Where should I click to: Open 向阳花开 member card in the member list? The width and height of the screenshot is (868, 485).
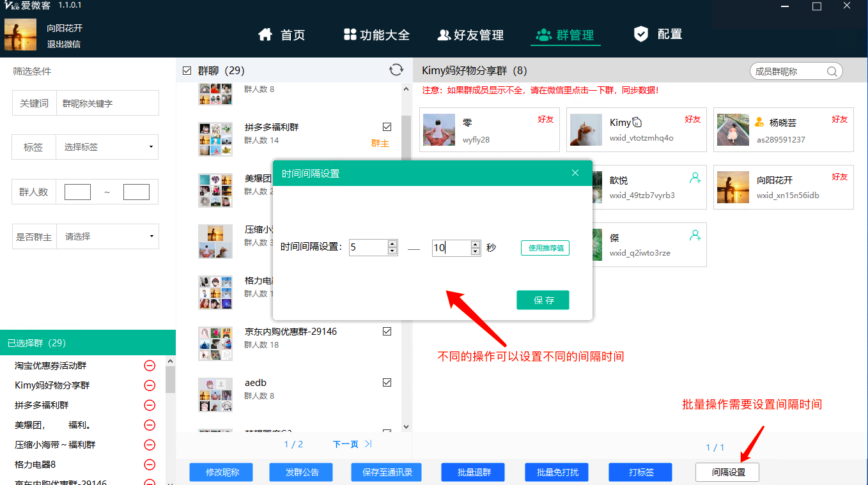click(784, 187)
